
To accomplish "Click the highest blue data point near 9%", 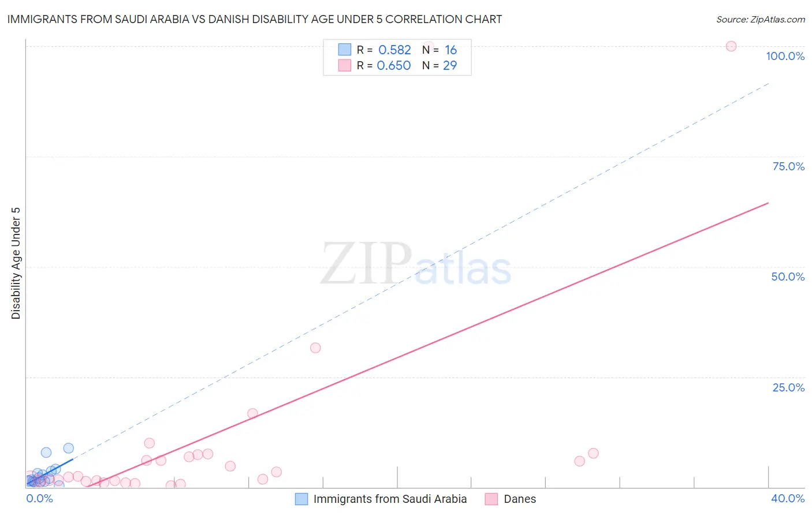I will (69, 448).
